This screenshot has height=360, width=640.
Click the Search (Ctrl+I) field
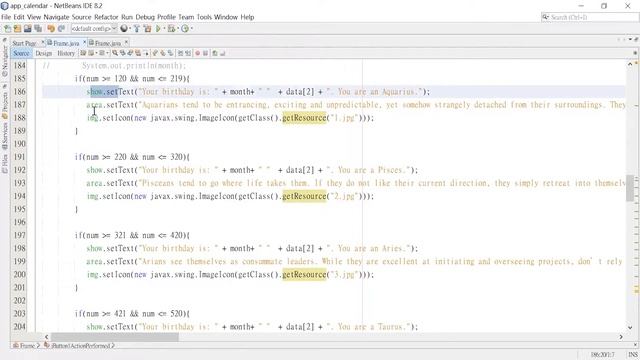590,17
